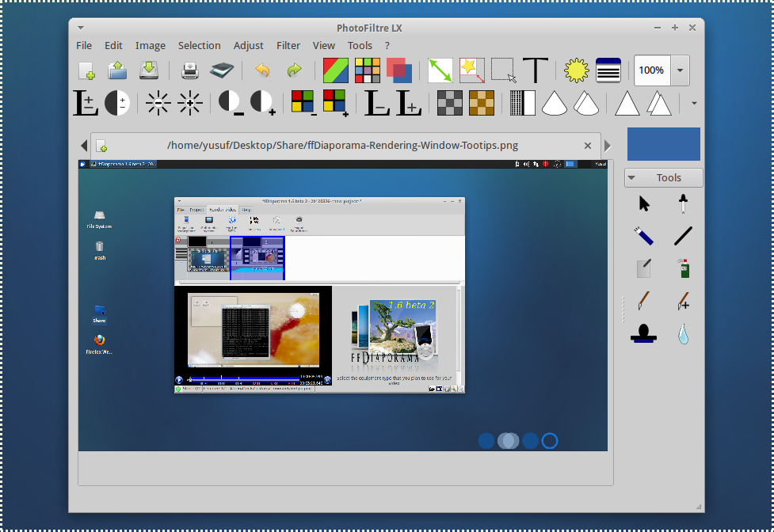
Task: Click the show selection dashed-square icon
Action: click(504, 70)
